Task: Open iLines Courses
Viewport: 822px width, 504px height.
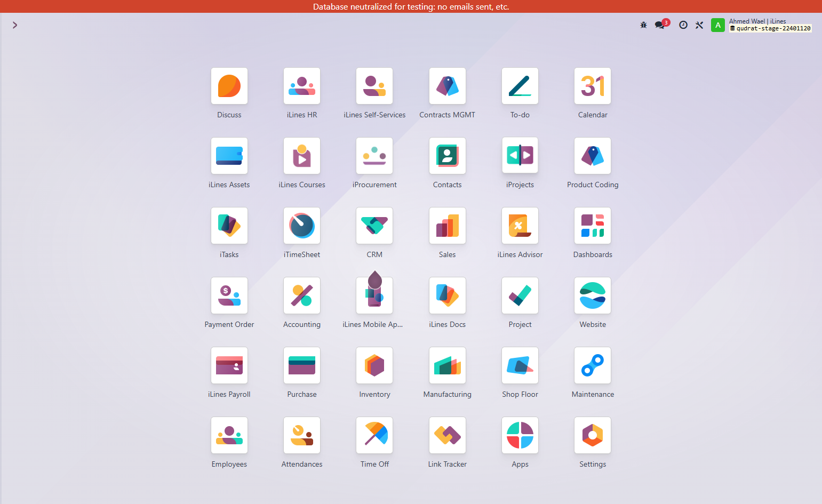Action: pos(302,156)
